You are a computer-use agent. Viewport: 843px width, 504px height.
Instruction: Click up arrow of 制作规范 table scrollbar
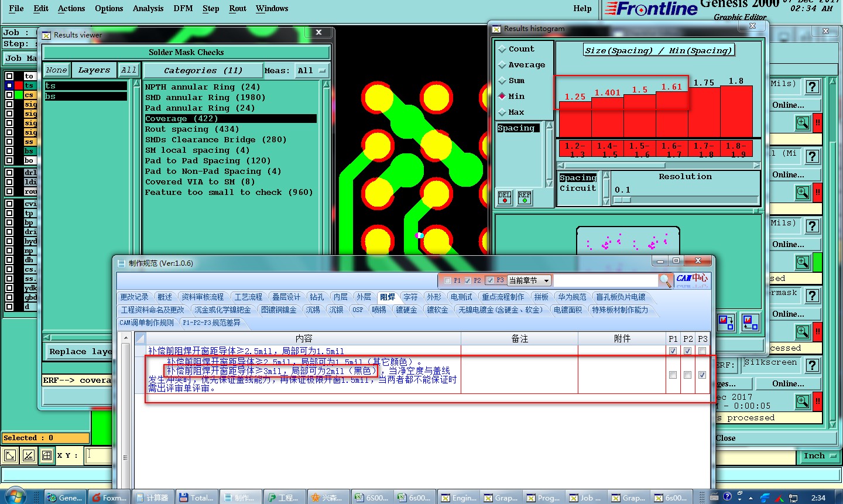(125, 337)
